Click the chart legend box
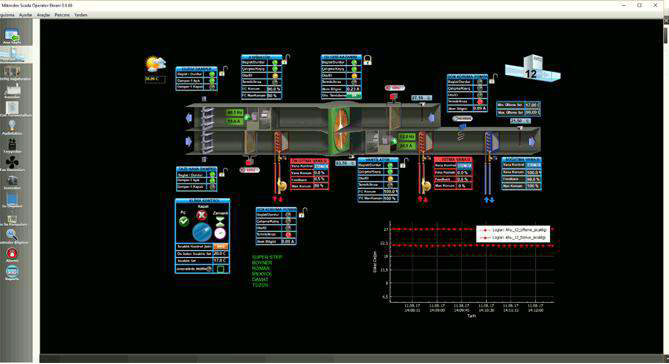 [513, 234]
